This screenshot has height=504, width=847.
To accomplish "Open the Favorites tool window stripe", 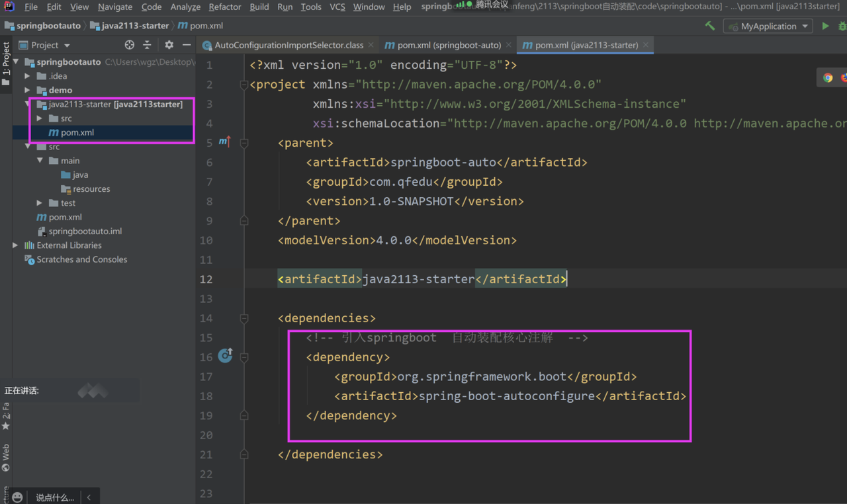I will coord(6,417).
